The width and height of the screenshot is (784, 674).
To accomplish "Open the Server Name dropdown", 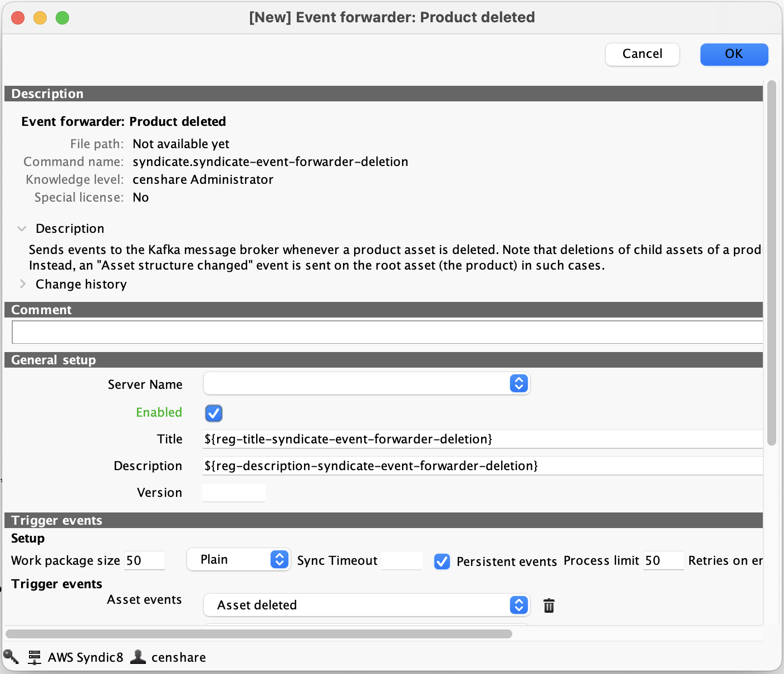I will click(366, 384).
